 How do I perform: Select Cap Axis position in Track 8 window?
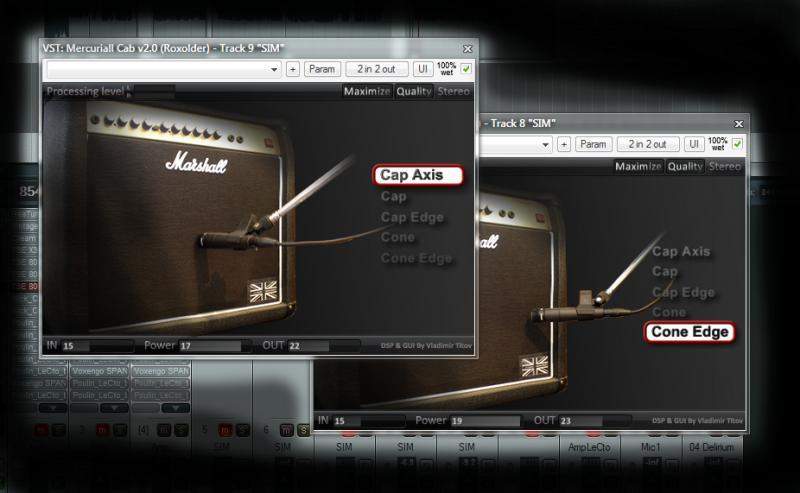point(681,252)
